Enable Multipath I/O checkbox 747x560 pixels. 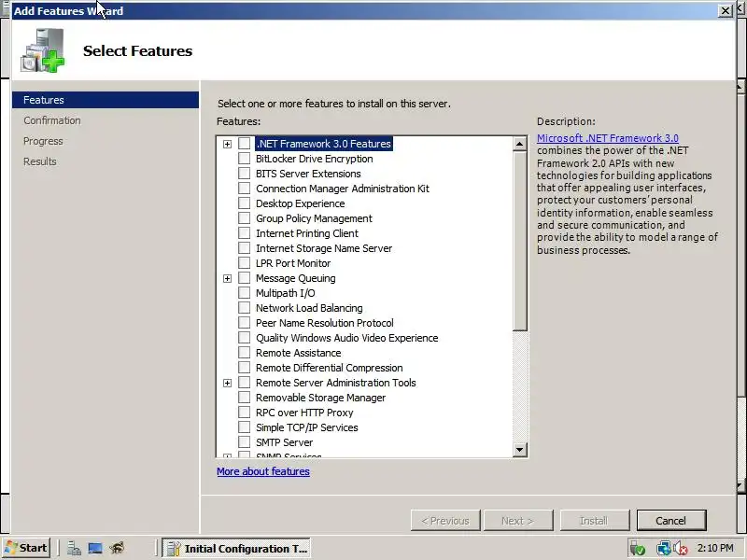(244, 293)
